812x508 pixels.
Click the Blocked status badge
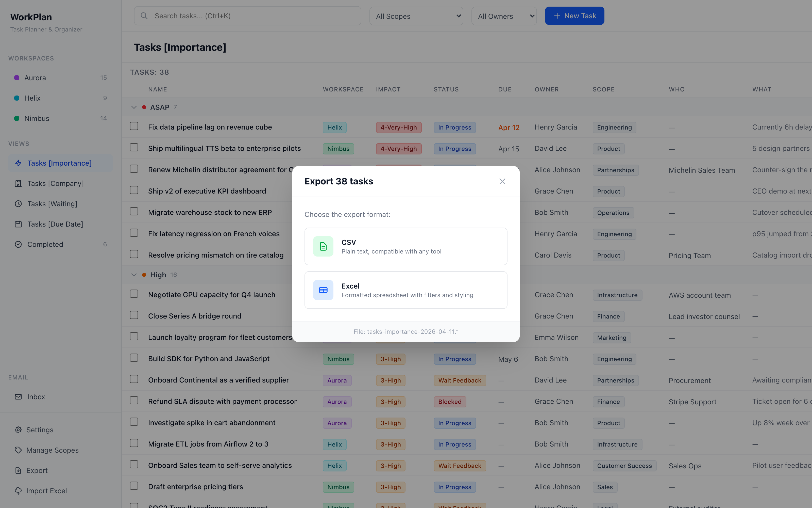pos(450,402)
